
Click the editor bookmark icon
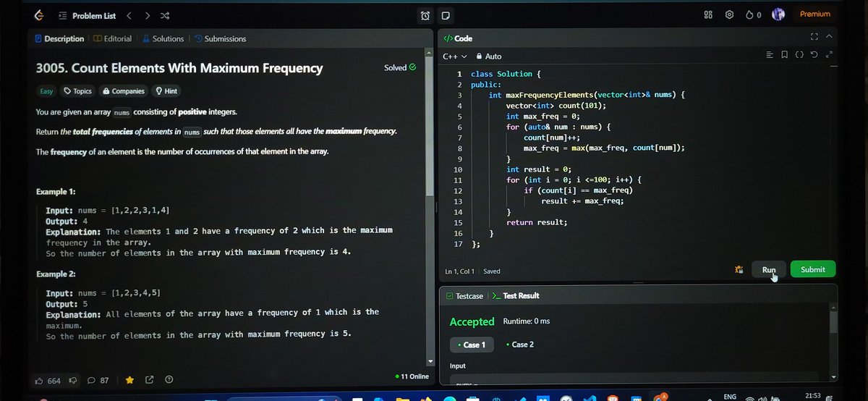785,55
